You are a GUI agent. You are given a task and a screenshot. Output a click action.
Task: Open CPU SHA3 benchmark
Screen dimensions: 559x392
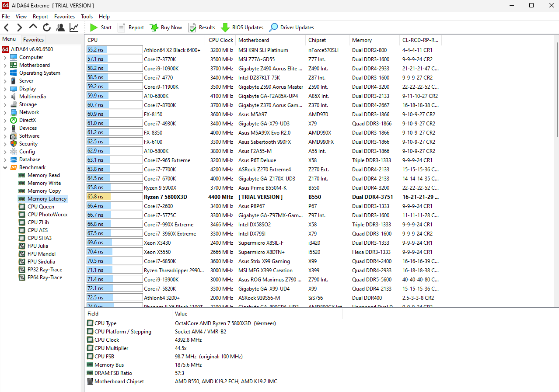(35, 238)
